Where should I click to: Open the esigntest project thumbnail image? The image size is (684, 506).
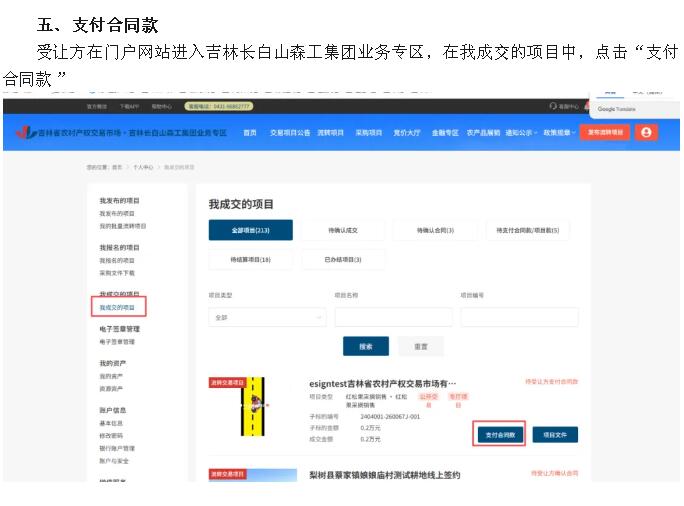coord(253,407)
